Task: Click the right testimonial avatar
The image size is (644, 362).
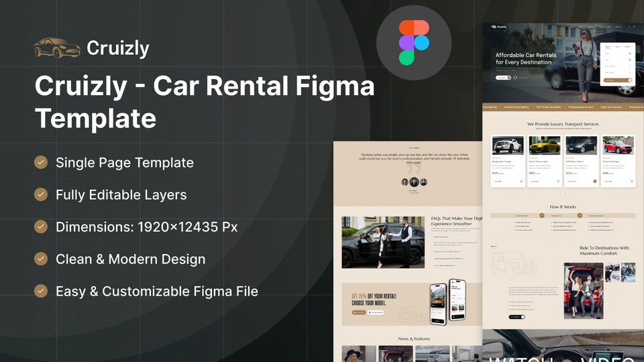Action: point(423,182)
